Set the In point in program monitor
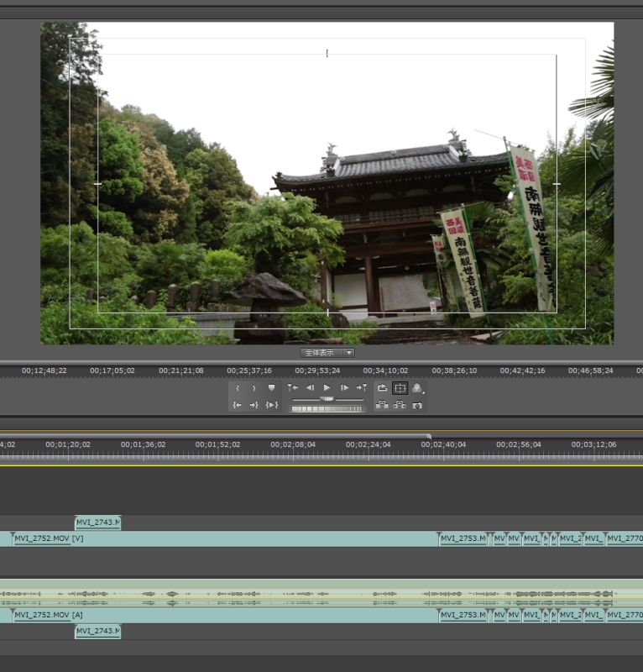This screenshot has height=672, width=643. tap(238, 388)
